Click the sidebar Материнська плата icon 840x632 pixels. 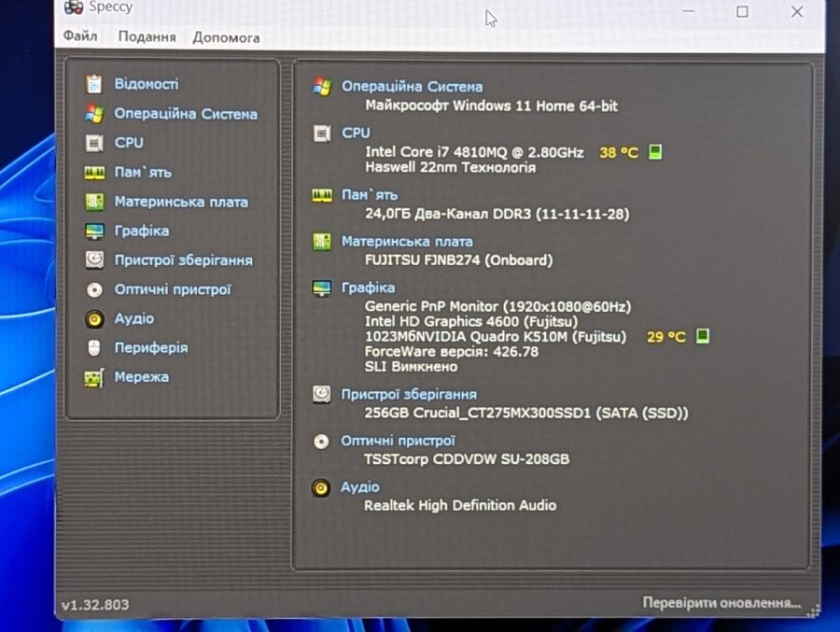tap(94, 202)
